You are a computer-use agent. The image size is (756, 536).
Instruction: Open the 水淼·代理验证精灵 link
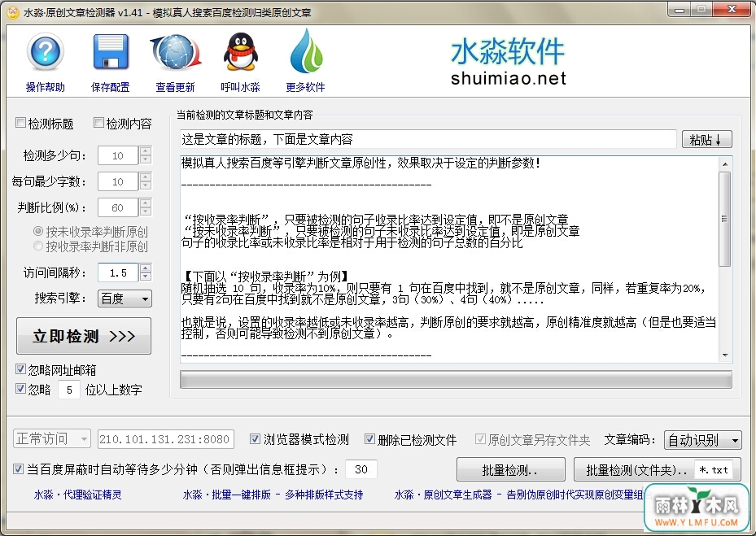(77, 495)
